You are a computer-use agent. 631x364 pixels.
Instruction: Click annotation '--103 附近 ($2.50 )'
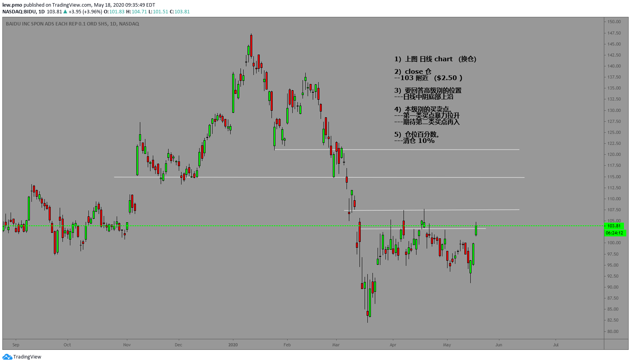coord(428,78)
